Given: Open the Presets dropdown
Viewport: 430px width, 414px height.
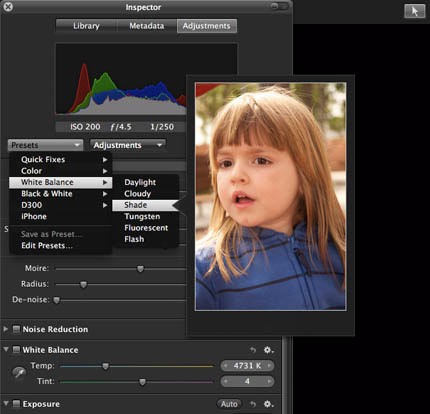Looking at the screenshot, I should click(45, 145).
